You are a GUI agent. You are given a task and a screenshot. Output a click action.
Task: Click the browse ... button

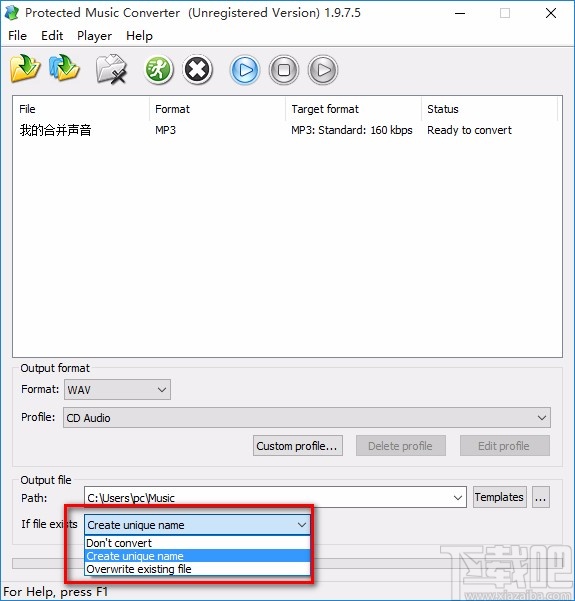[541, 497]
